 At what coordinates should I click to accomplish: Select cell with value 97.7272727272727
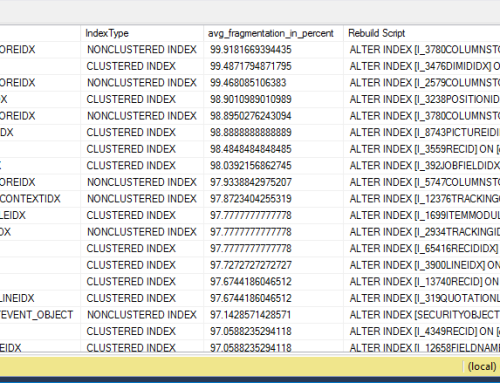[273, 265]
